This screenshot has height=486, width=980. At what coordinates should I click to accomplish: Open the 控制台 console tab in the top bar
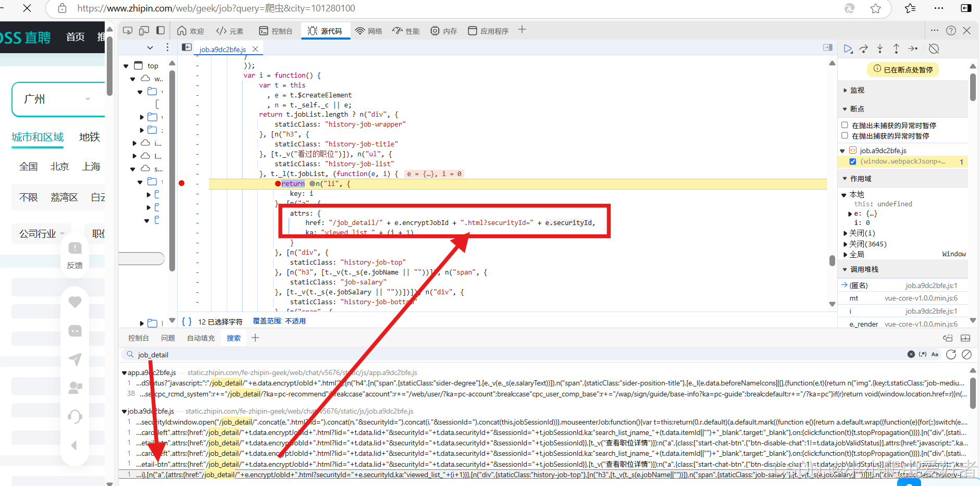276,31
